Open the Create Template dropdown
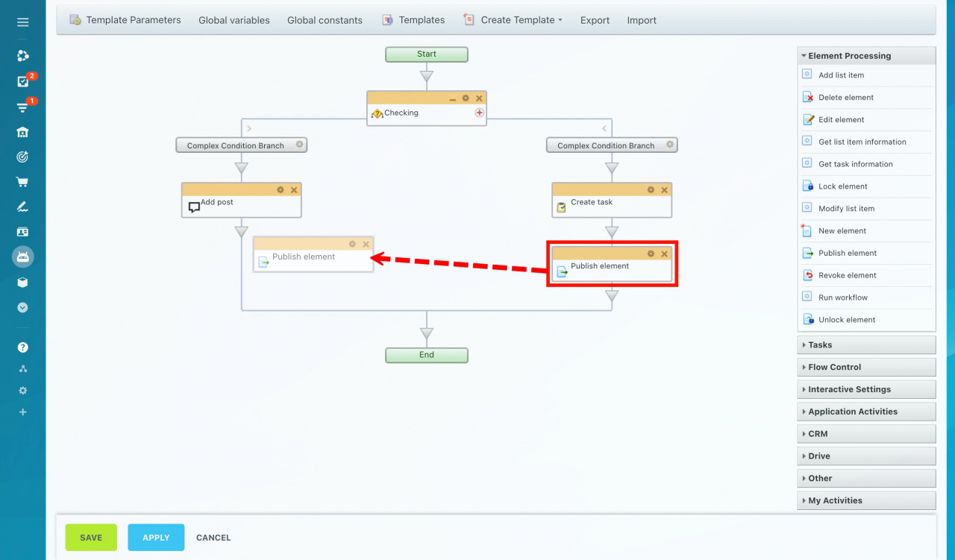The image size is (955, 560). 513,20
